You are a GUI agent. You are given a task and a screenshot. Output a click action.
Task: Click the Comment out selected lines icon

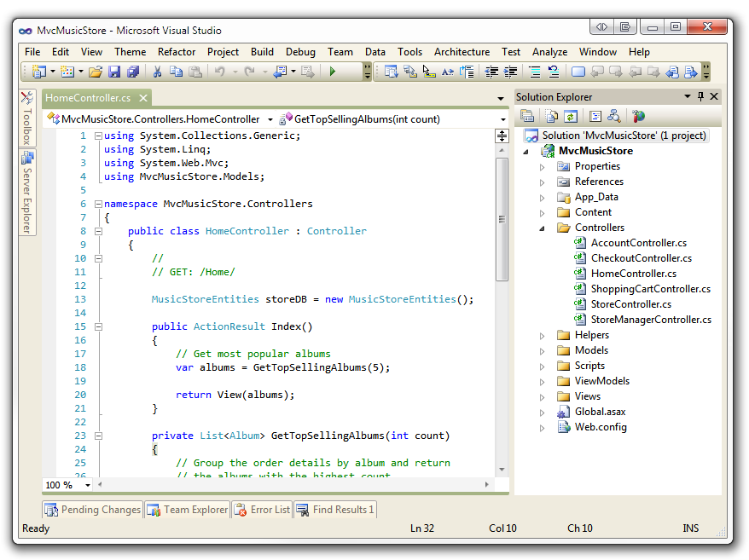pyautogui.click(x=535, y=72)
